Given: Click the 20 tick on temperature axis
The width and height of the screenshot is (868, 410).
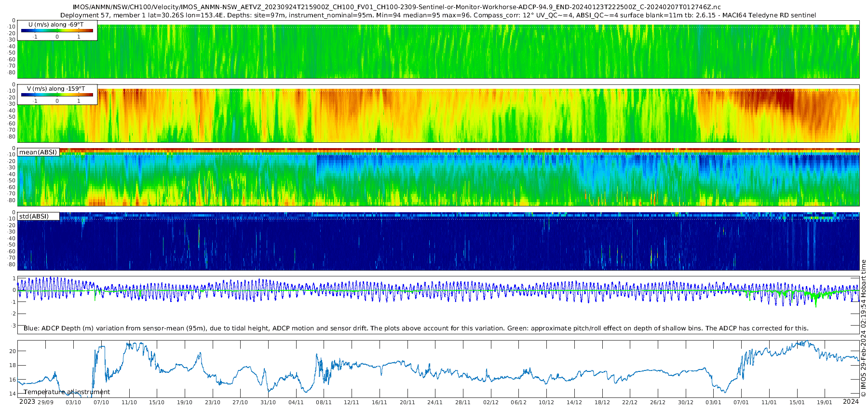Looking at the screenshot, I should (x=13, y=351).
